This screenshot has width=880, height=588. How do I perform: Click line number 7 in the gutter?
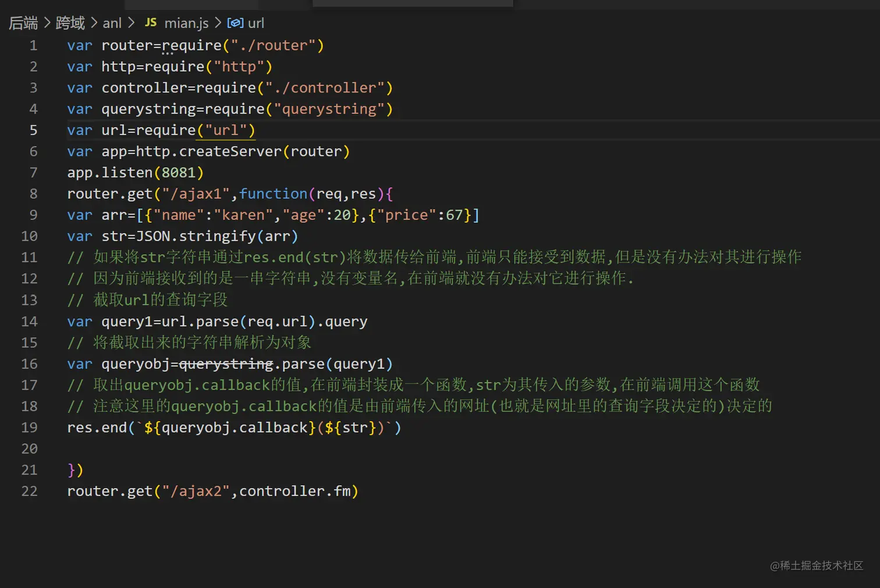[x=33, y=173]
